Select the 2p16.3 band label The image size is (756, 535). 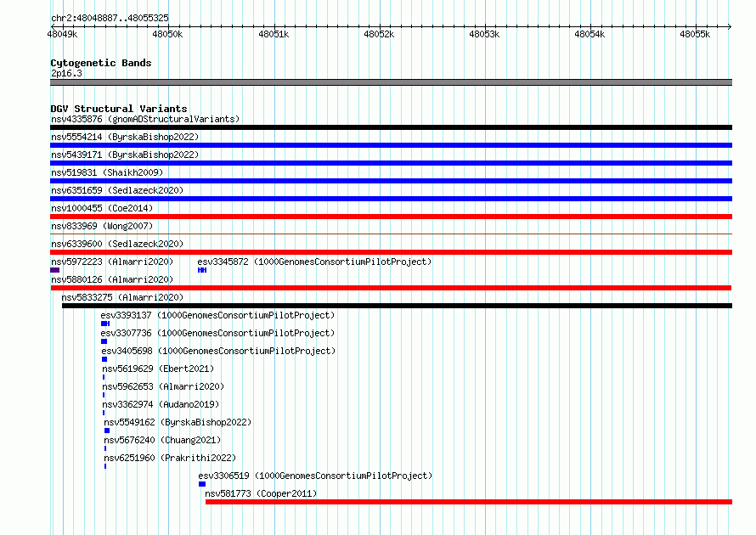pos(66,73)
